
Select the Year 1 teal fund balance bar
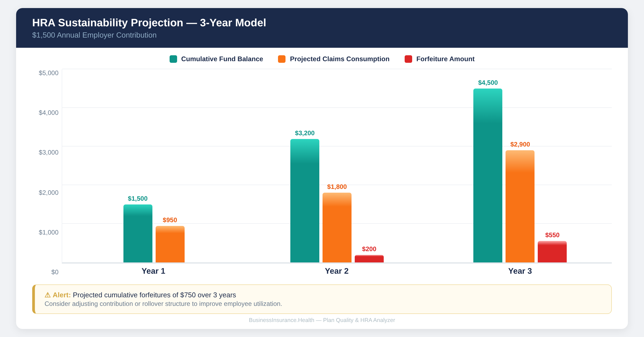[138, 233]
